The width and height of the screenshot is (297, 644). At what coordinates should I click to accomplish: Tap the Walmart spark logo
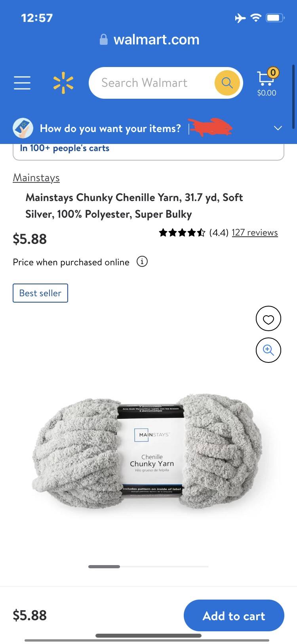tap(63, 83)
